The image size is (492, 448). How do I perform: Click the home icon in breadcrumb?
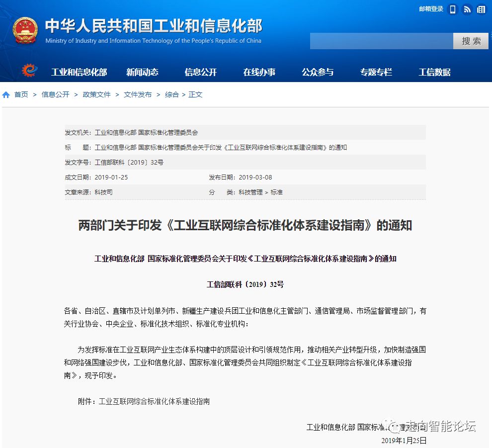(x=6, y=94)
